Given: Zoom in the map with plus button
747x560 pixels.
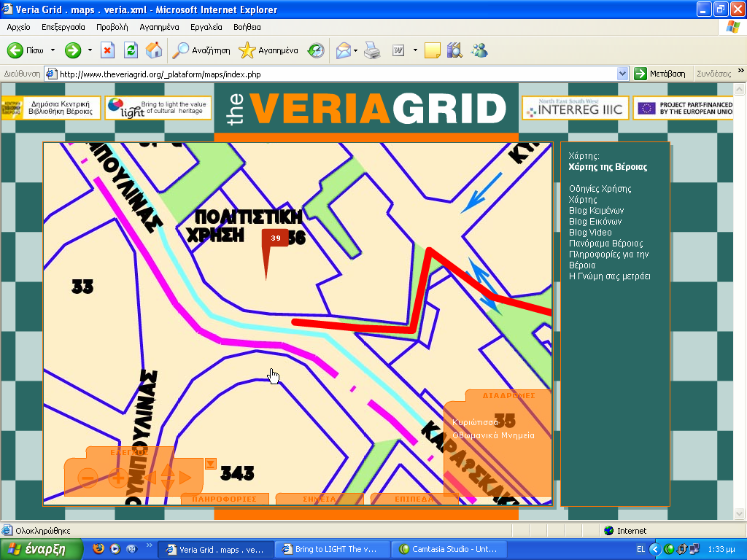Looking at the screenshot, I should tap(118, 477).
